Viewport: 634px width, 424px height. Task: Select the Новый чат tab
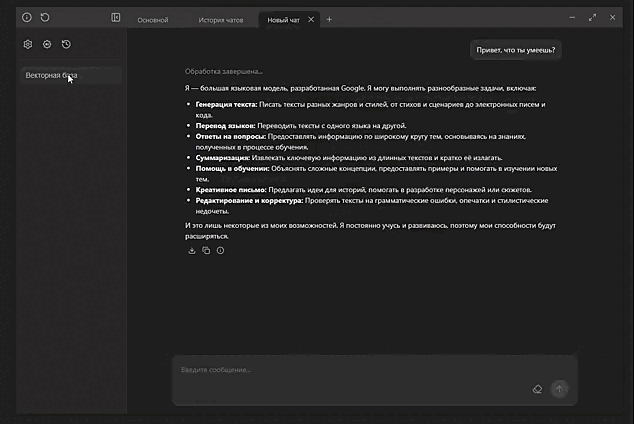point(284,20)
